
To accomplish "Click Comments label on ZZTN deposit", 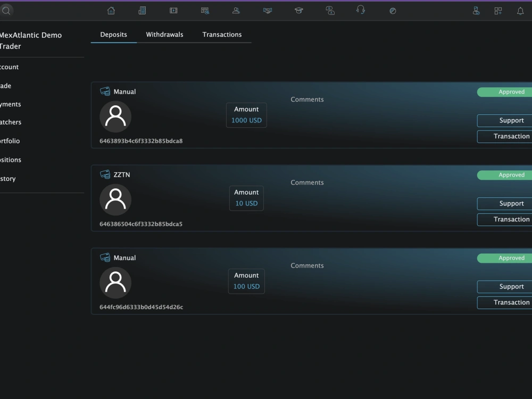I will 307,182.
